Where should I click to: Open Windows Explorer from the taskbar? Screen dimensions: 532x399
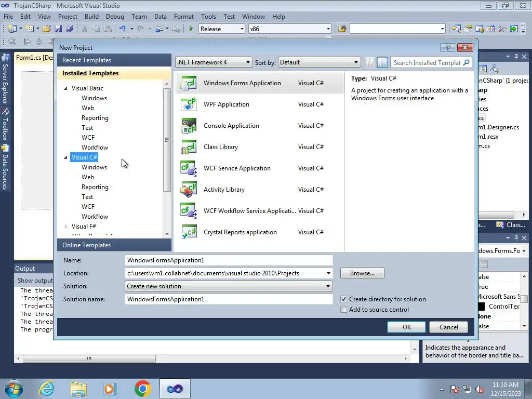pyautogui.click(x=78, y=389)
